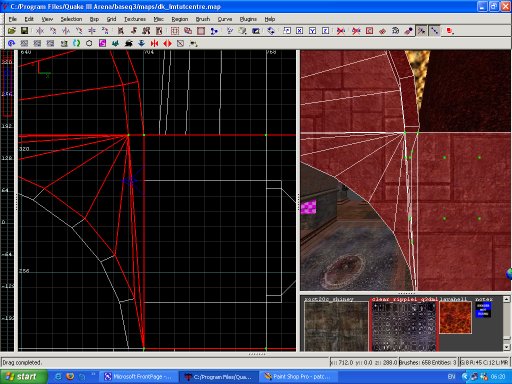Viewport: 512px width, 384px height.
Task: Click the green and blue brackets icon
Action: [x=76, y=43]
